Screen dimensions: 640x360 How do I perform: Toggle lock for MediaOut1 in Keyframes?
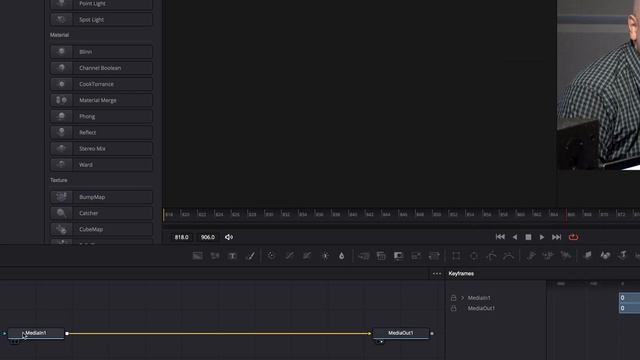[x=453, y=308]
